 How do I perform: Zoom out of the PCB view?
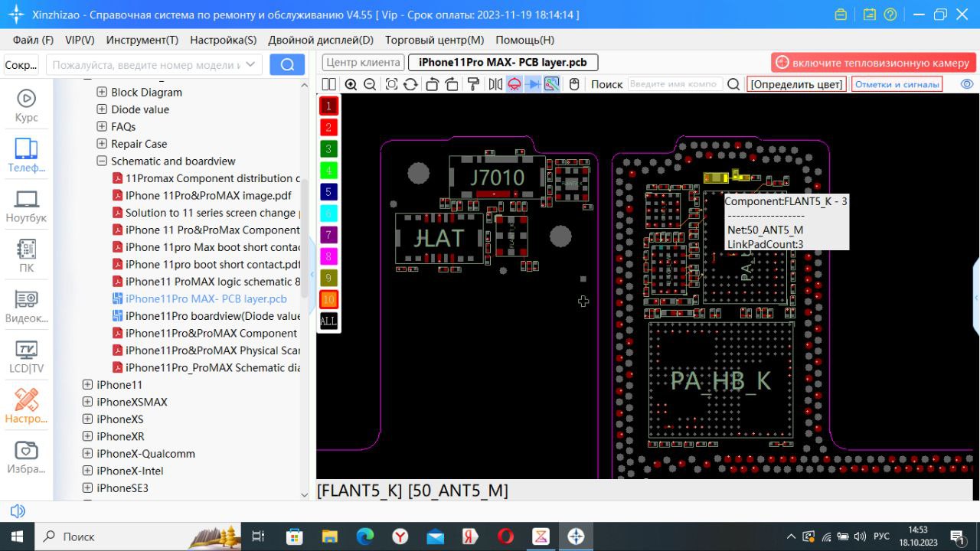[370, 84]
